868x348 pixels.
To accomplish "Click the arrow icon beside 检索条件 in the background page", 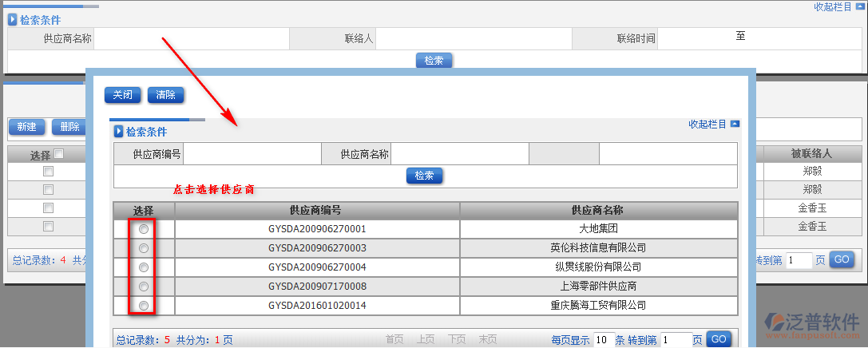I will pyautogui.click(x=12, y=20).
